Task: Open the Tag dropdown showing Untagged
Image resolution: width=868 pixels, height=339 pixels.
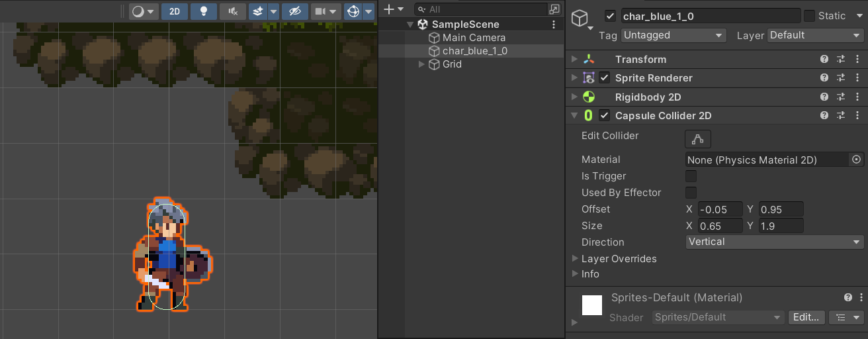Action: tap(673, 35)
